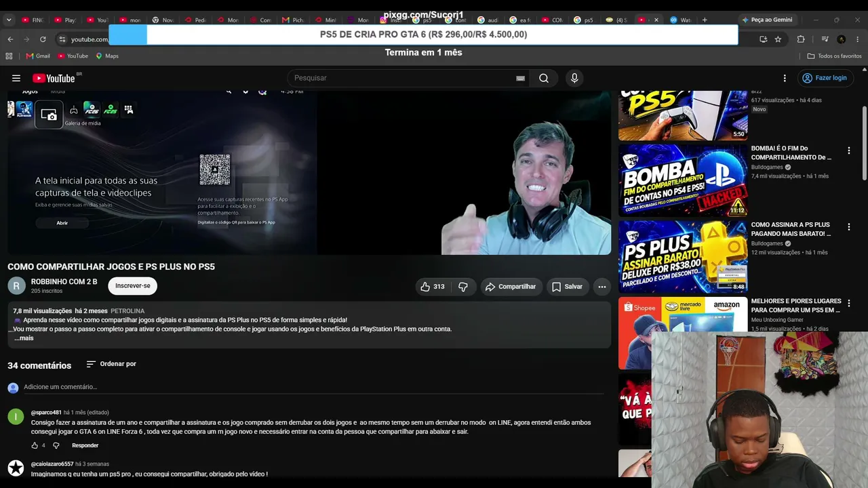Like the comment from @sparco481
This screenshot has width=868, height=488.
click(x=35, y=445)
